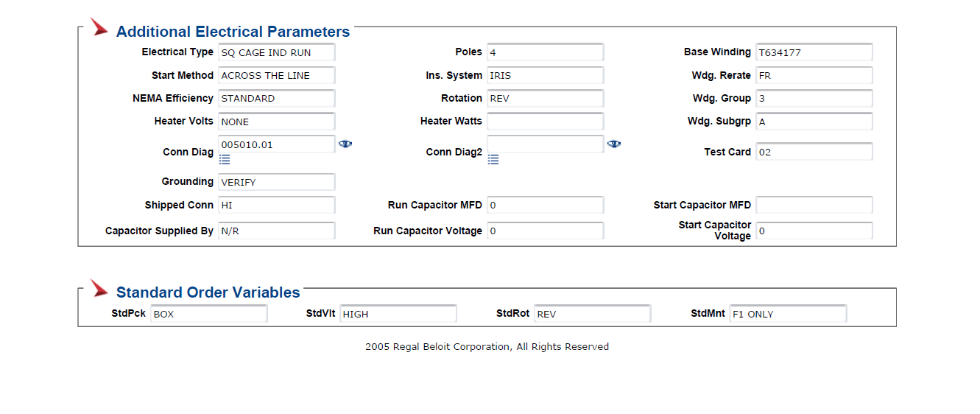
Task: Open the list icon under Conn Diag
Action: [x=225, y=159]
